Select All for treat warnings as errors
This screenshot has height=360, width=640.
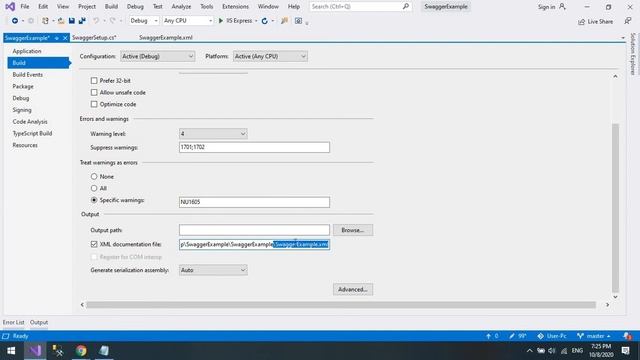(94, 188)
